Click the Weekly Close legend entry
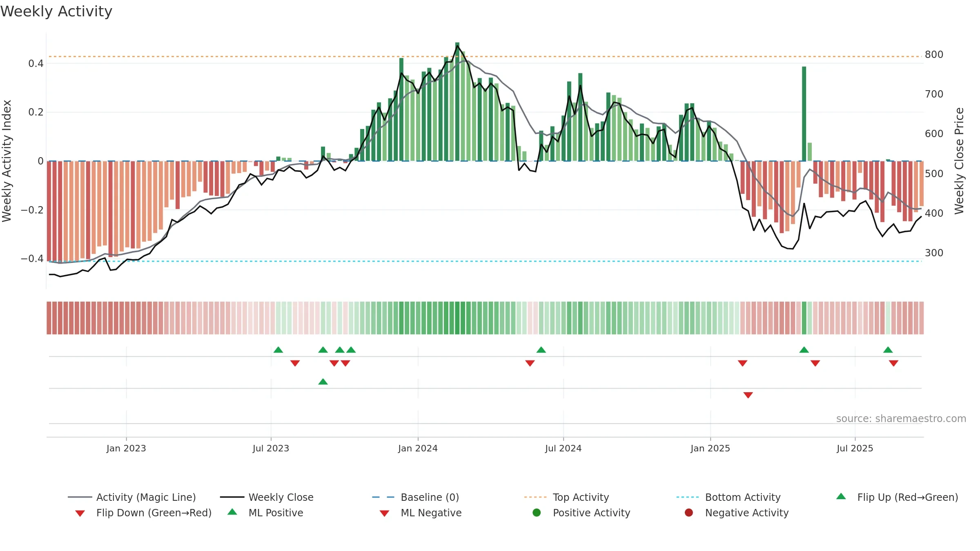Screen dimensions: 980x551 point(267,497)
